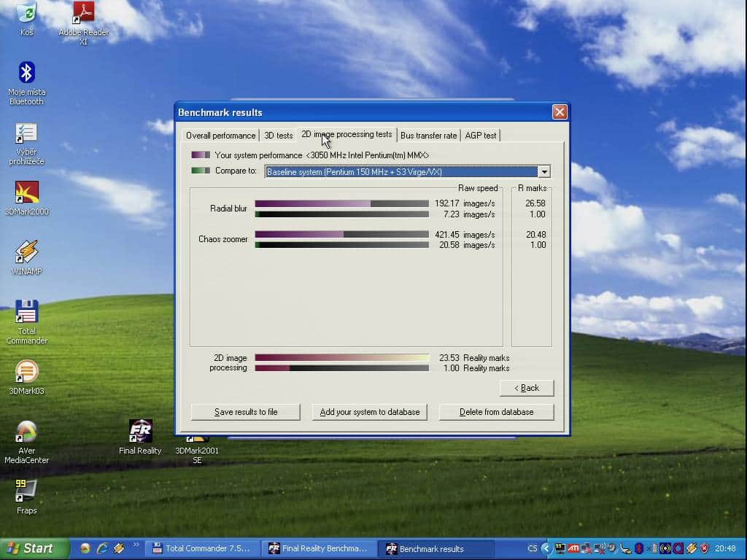The image size is (747, 560).
Task: Click the green Compare to color swatch
Action: (201, 171)
